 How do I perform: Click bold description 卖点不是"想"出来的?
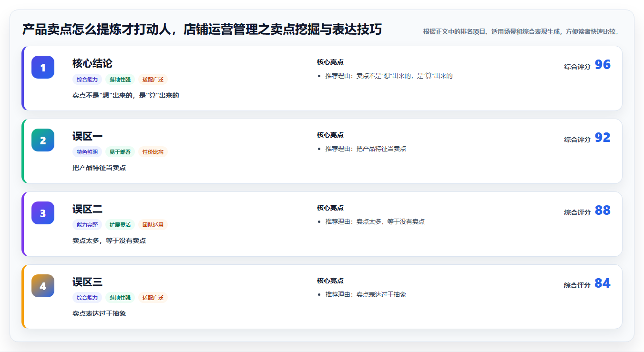tap(126, 95)
